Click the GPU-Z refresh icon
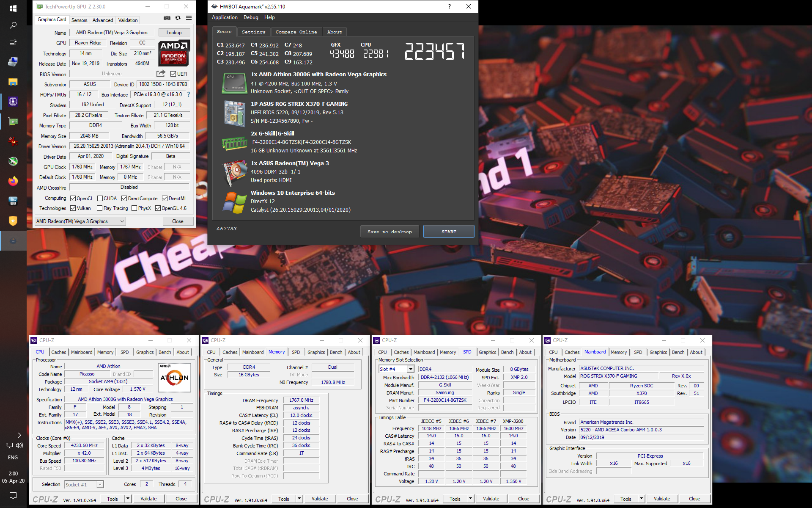This screenshot has height=508, width=812. click(x=178, y=18)
